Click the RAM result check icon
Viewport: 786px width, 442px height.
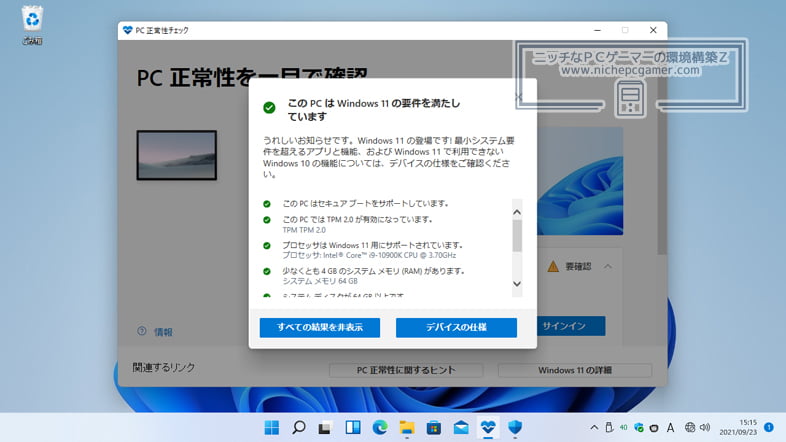coord(267,271)
